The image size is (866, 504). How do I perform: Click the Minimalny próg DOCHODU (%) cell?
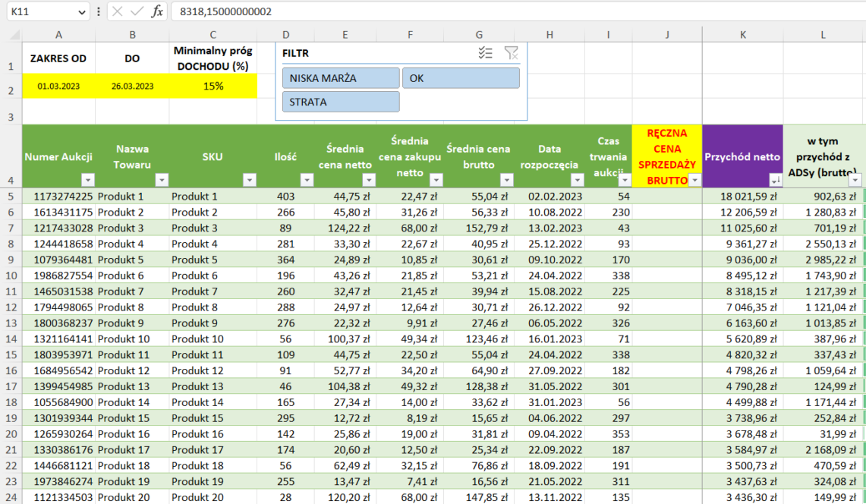point(213,58)
